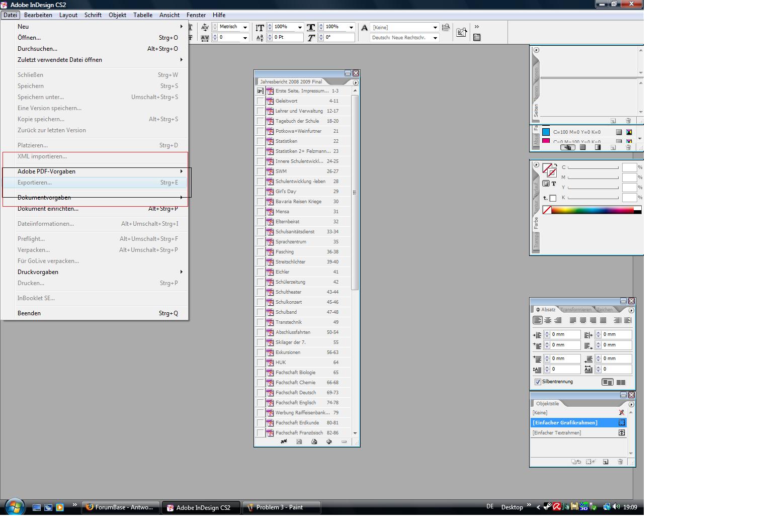The image size is (764, 532).
Task: Click the C=100 M=0 Y=0 K=0 cyan swatch
Action: 546,132
